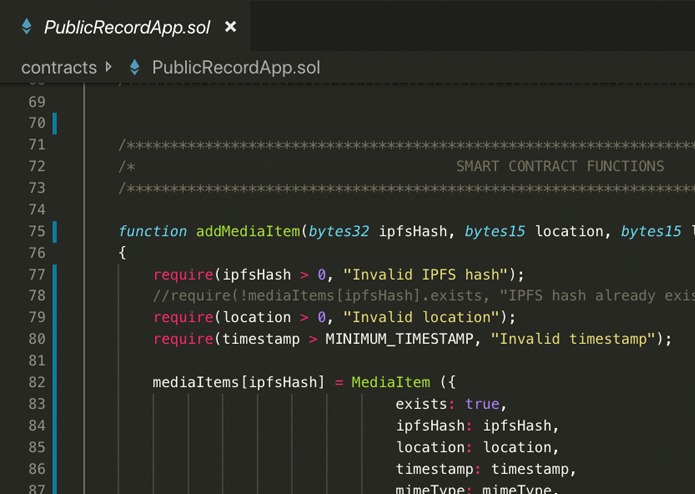This screenshot has height=494, width=695.
Task: Click the ipfsHash: key on line 84
Action: (x=433, y=426)
